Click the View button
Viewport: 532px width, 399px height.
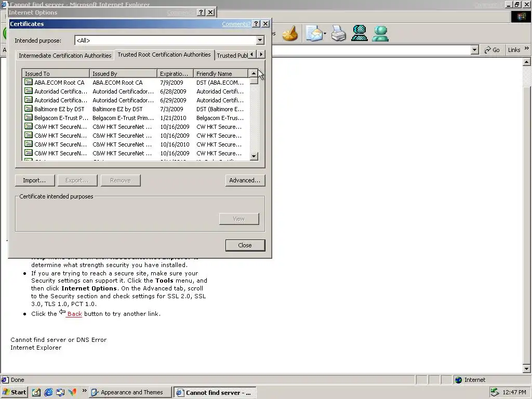point(239,219)
